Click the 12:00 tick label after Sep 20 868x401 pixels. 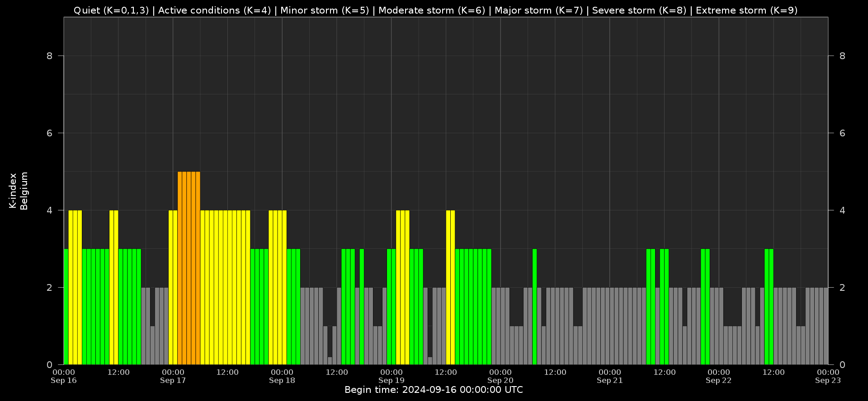[555, 372]
